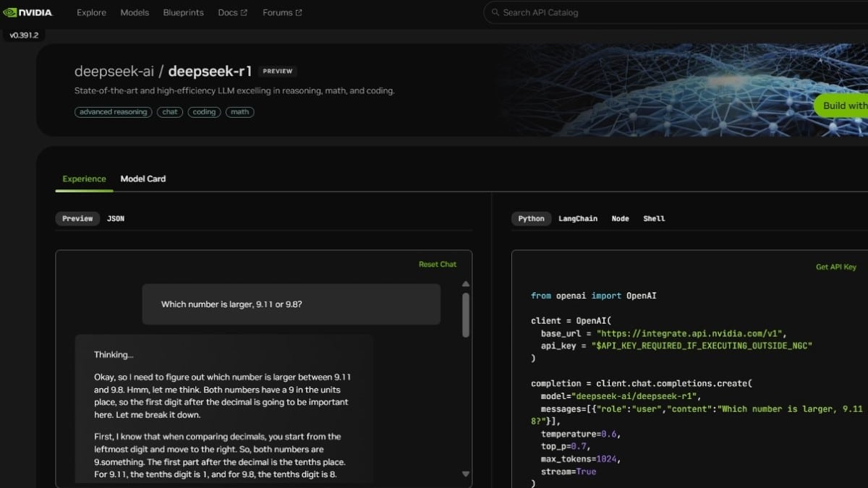This screenshot has width=868, height=488.
Task: Click the advanced reasoning tag
Action: (x=113, y=112)
